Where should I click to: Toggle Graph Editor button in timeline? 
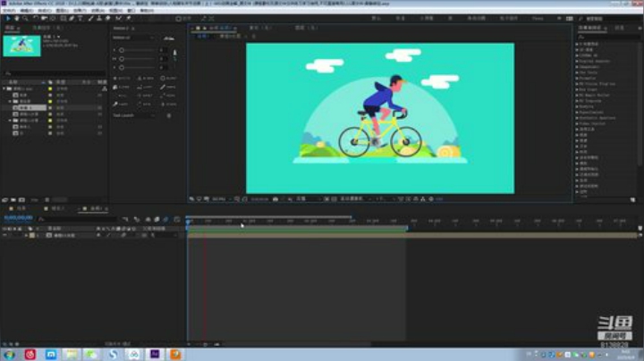pyautogui.click(x=177, y=220)
